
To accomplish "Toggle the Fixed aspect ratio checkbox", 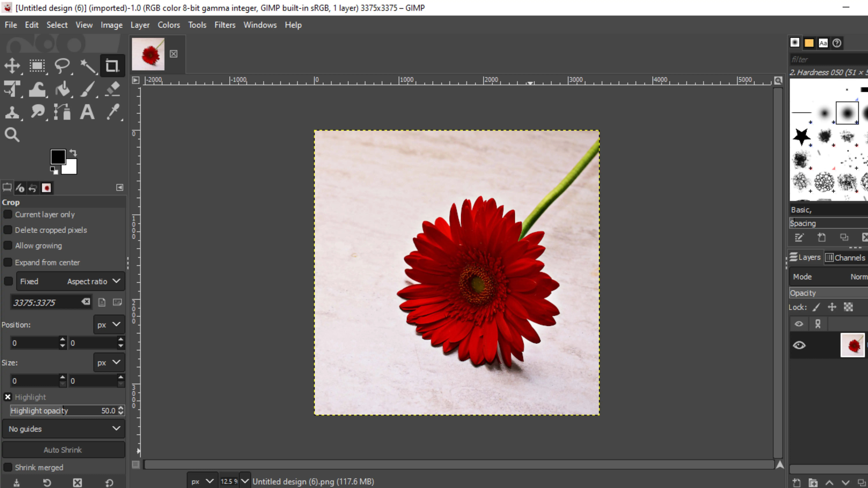I will 8,281.
